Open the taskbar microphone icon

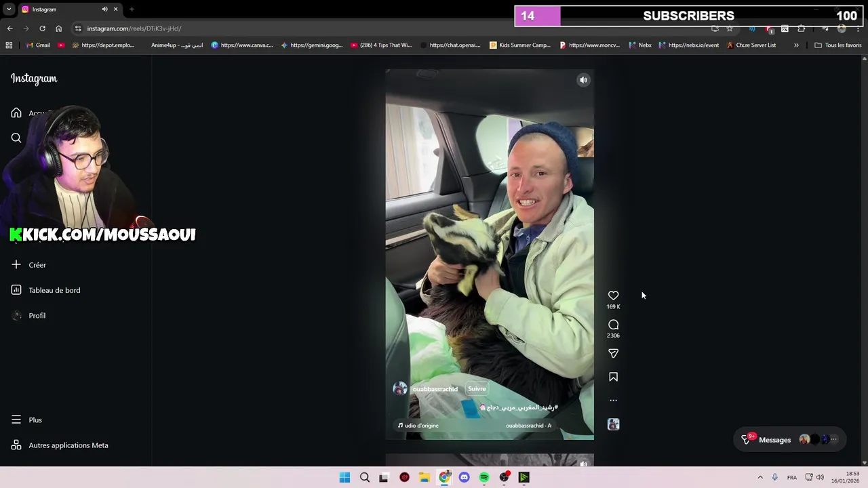pyautogui.click(x=774, y=477)
